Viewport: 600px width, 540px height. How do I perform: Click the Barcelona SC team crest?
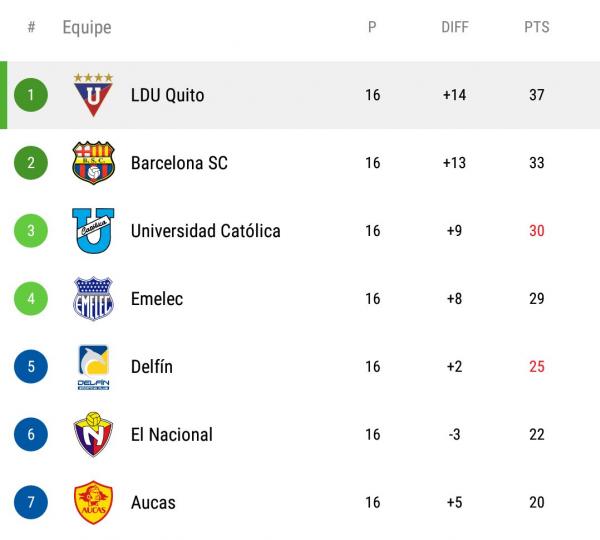click(x=93, y=163)
